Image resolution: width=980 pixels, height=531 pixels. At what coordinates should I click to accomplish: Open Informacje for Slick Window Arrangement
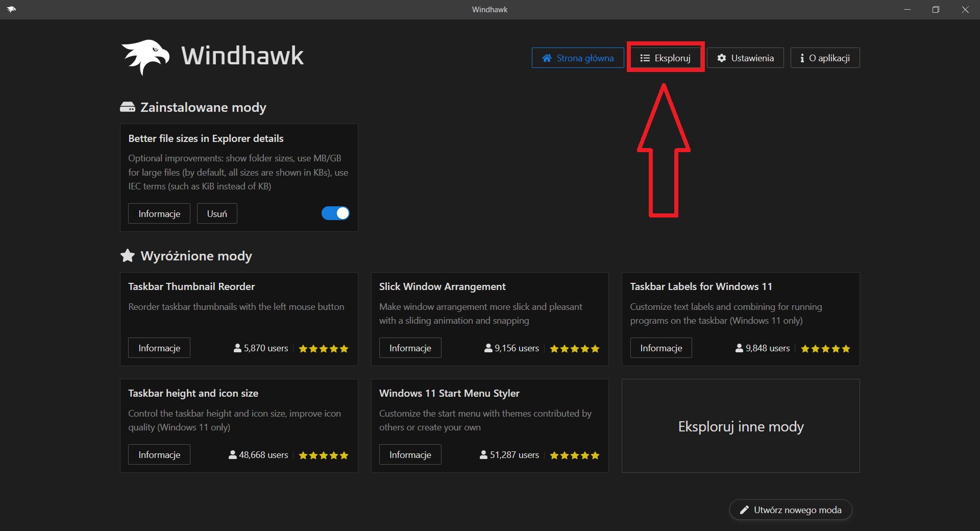[410, 348]
